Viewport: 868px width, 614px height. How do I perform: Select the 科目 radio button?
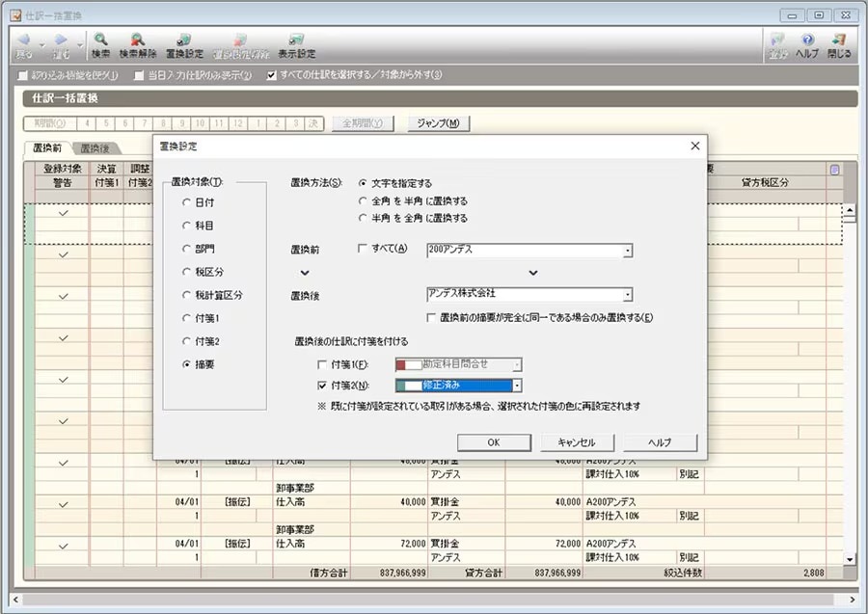(186, 226)
